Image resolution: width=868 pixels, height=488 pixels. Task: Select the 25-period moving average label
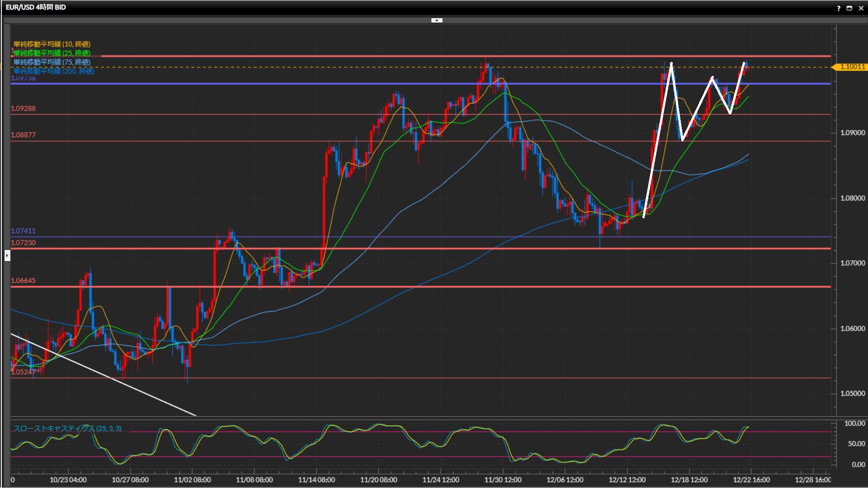(x=52, y=53)
